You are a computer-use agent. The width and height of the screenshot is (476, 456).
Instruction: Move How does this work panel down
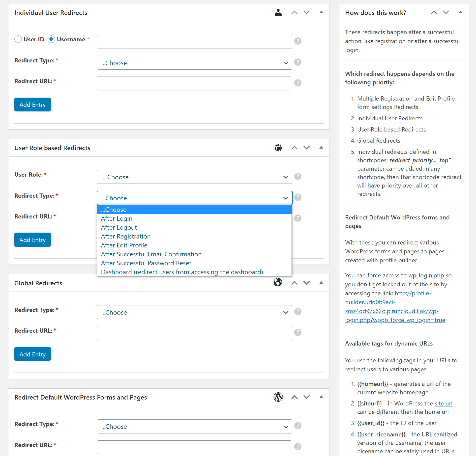[x=446, y=12]
